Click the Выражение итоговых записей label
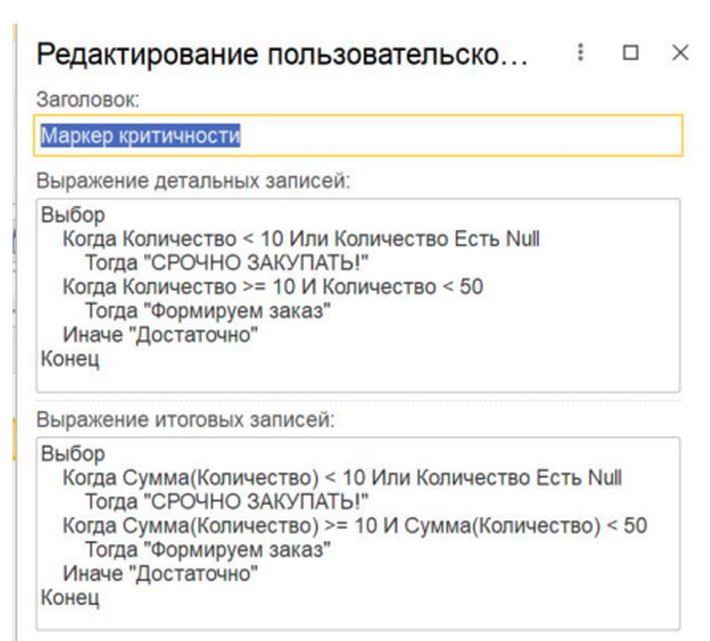710x641 pixels. point(185,420)
